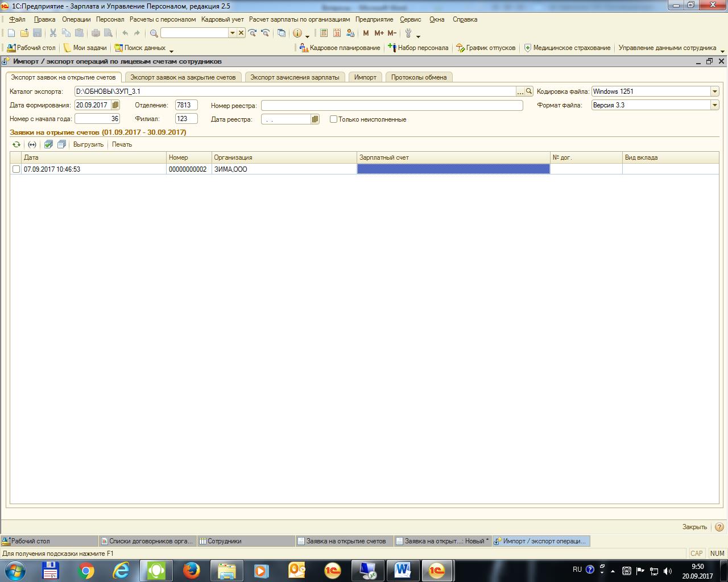The image size is (728, 582).
Task: Expand the Кодировка файла dropdown
Action: pos(714,92)
